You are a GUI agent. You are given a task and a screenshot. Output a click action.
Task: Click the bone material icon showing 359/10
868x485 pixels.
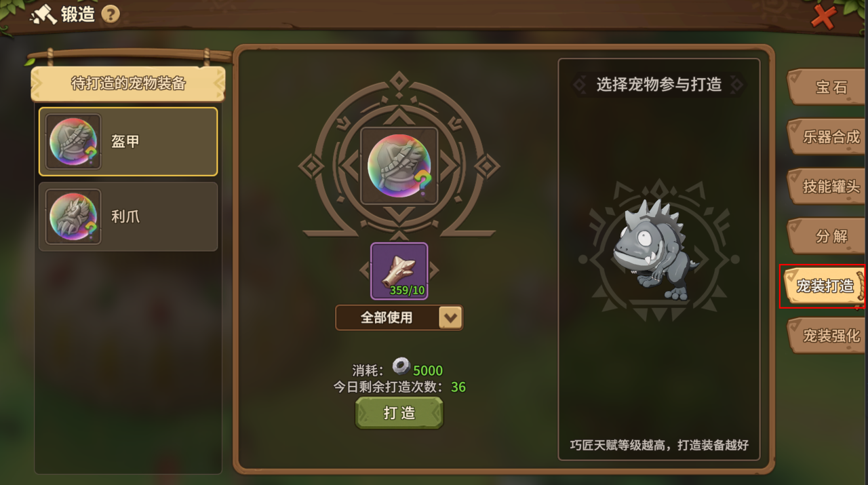[x=399, y=271]
